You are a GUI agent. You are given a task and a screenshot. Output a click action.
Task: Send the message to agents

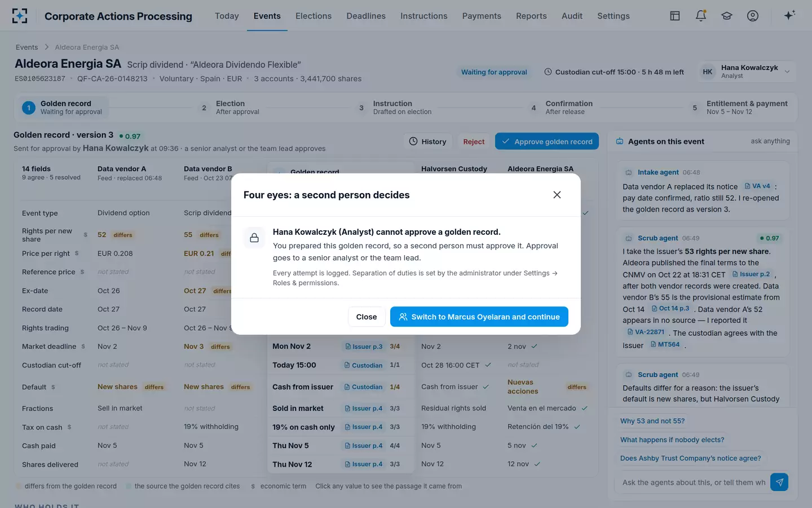(779, 482)
